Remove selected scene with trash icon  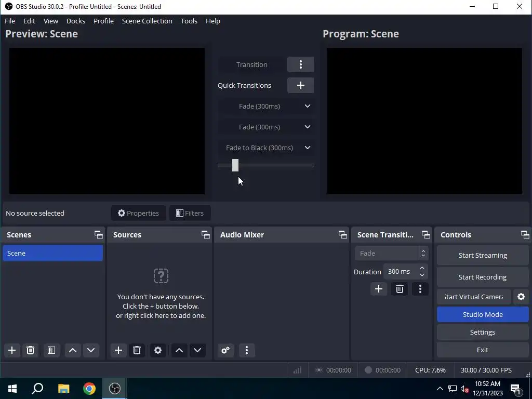[x=30, y=350]
